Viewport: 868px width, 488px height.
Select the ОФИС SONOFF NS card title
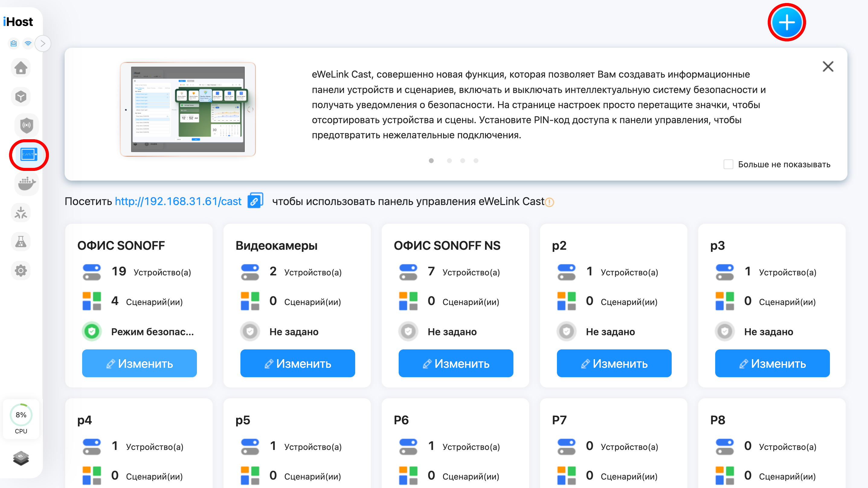point(447,245)
